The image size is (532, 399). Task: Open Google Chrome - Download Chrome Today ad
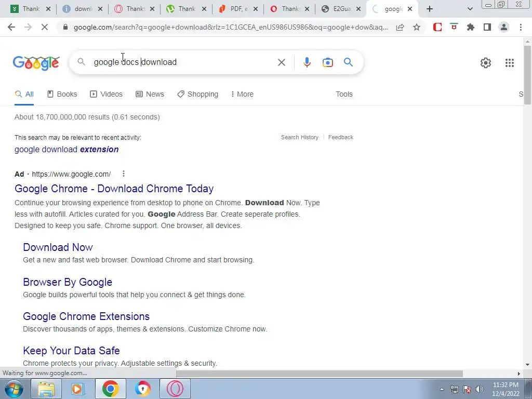coord(114,189)
